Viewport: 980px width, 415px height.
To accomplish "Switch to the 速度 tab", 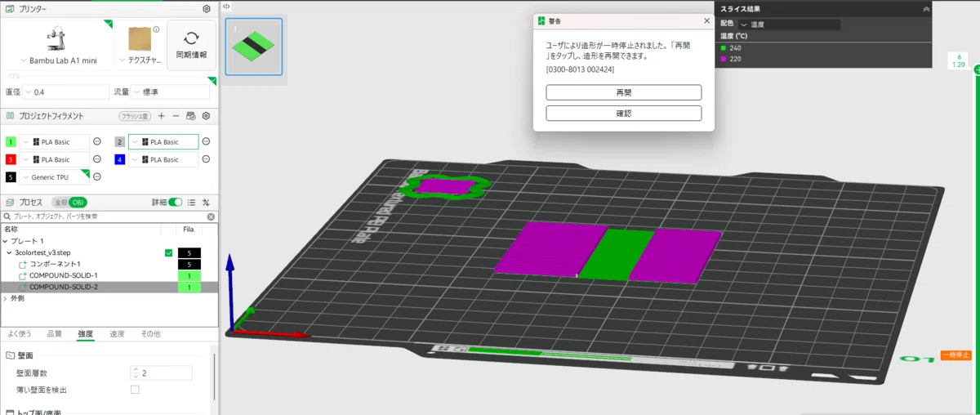I will pyautogui.click(x=117, y=334).
